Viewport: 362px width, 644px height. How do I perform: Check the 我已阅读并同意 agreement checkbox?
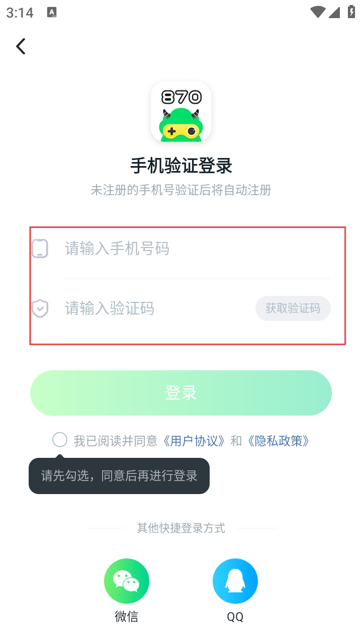click(60, 440)
